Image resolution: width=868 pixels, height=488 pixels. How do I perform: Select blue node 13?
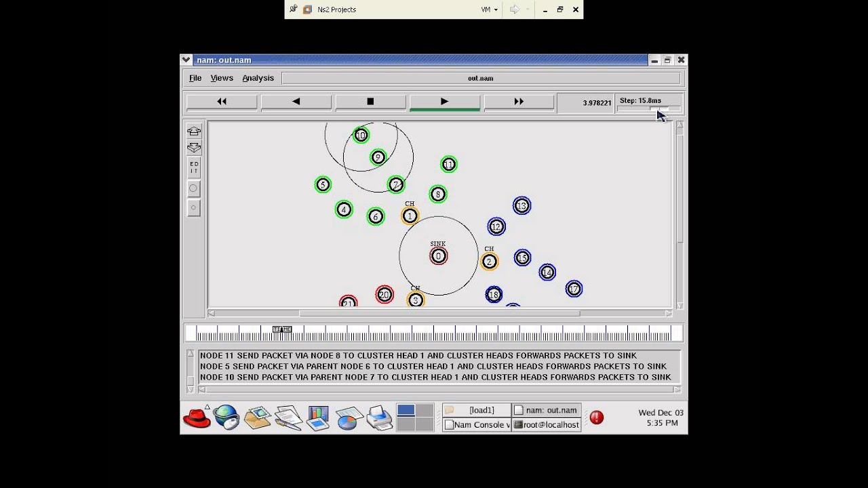coord(521,205)
